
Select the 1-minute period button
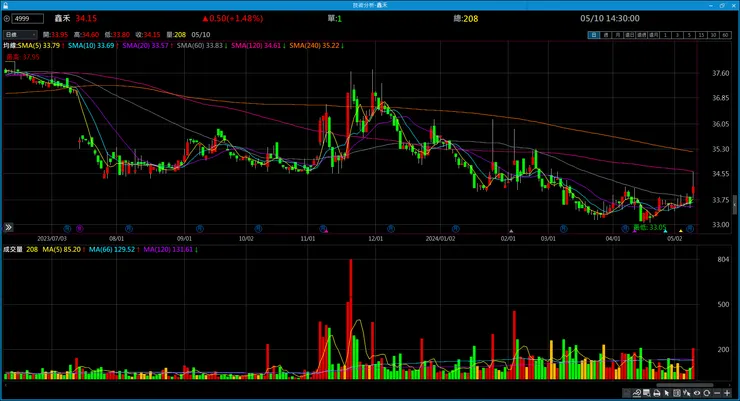[665, 35]
